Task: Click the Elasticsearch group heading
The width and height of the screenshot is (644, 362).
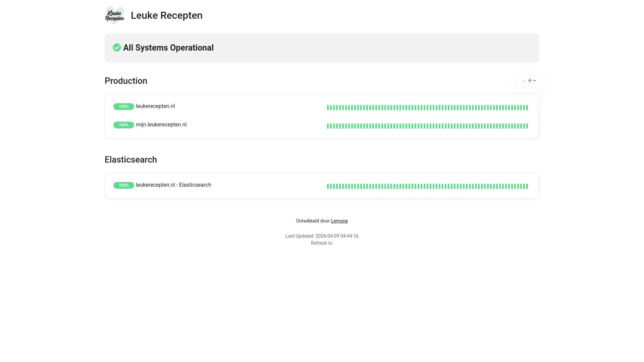Action: (x=131, y=160)
